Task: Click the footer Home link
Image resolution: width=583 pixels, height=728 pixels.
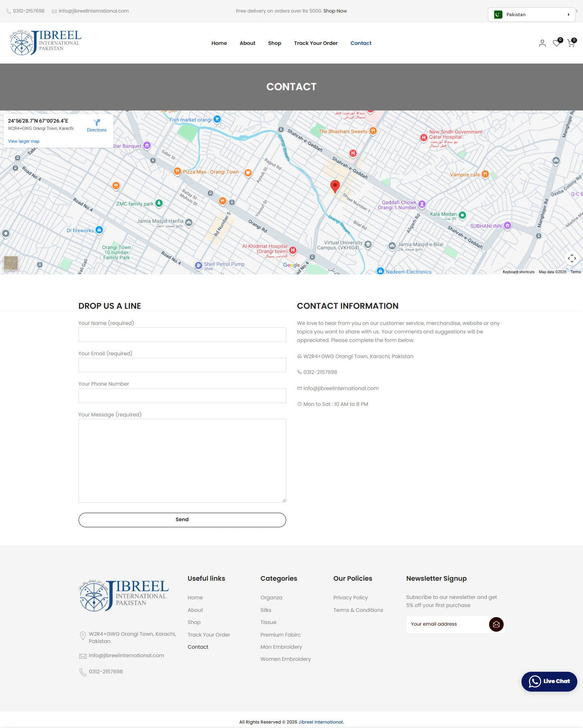Action: [196, 598]
